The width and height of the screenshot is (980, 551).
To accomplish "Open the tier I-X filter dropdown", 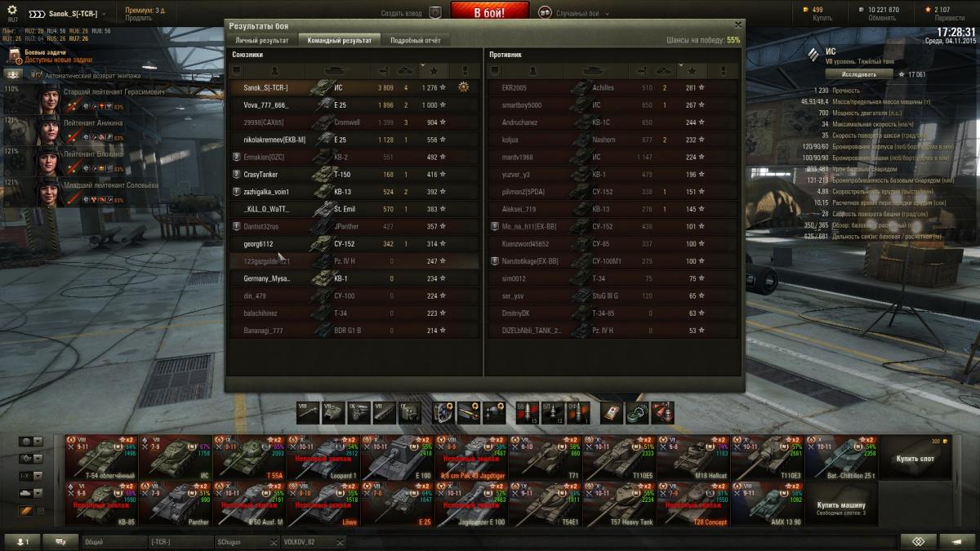I will [30, 476].
